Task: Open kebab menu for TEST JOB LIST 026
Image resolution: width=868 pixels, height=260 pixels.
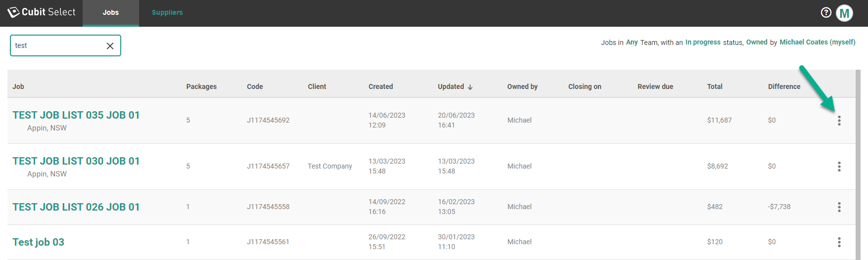Action: (839, 207)
